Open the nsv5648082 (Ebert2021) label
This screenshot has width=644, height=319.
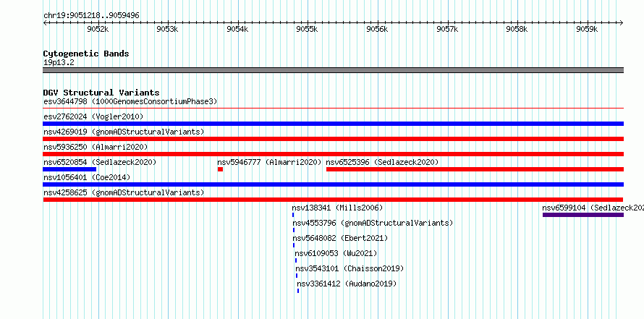click(340, 238)
